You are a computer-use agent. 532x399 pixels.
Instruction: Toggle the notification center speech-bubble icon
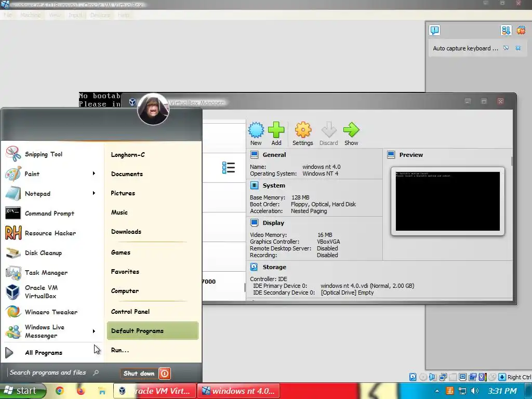point(435,30)
